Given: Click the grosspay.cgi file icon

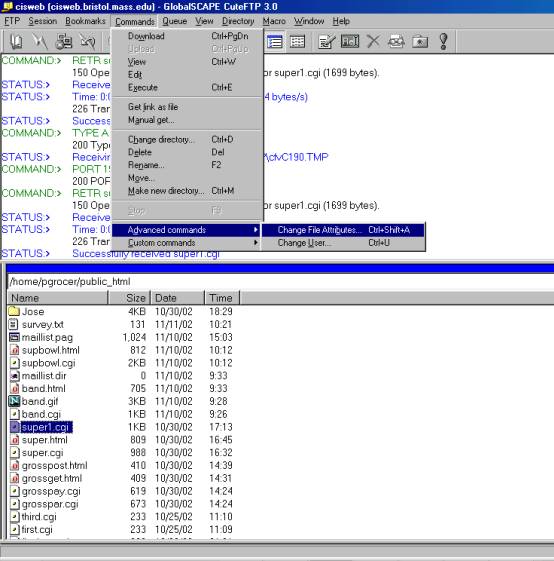Looking at the screenshot, I should (x=14, y=491).
